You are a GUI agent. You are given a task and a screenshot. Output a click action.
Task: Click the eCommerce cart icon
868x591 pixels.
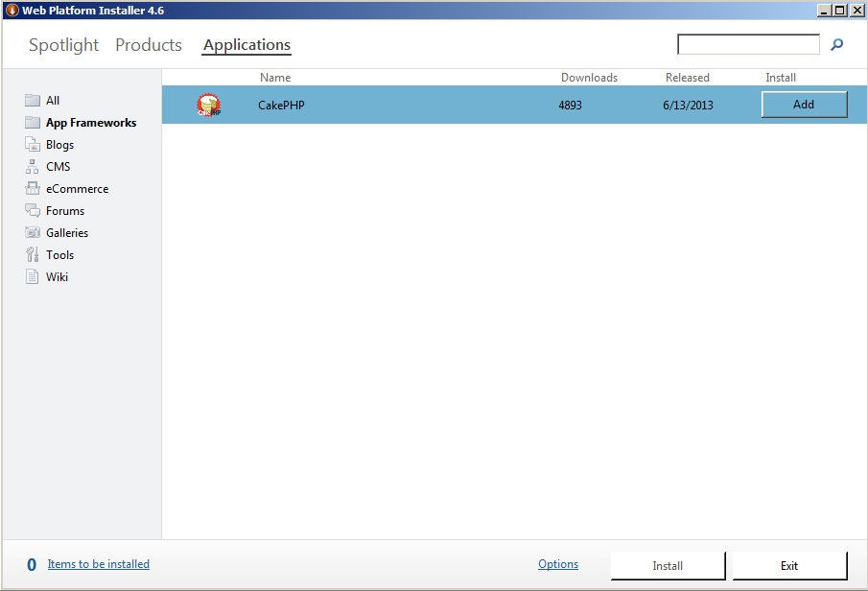click(x=33, y=188)
